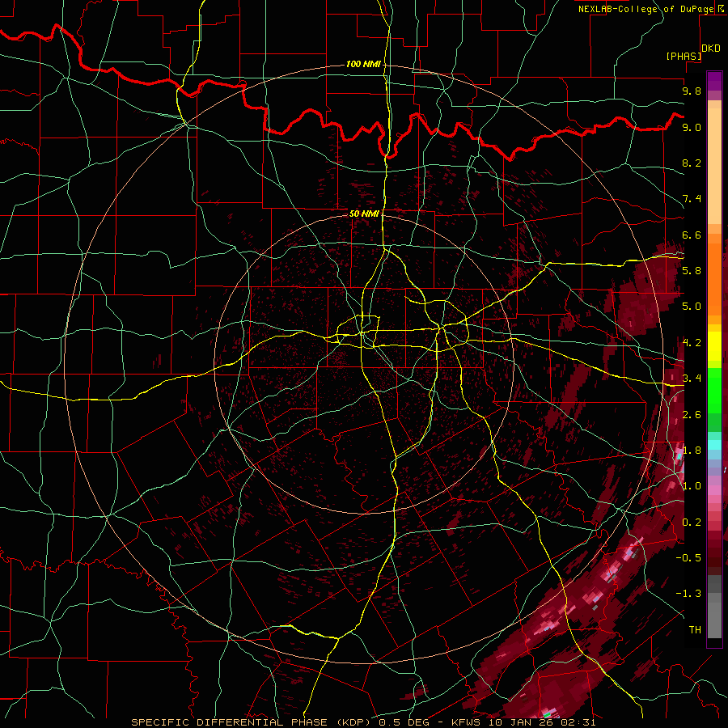Click the 7.4 value on the scale
728x728 pixels.
[692, 199]
